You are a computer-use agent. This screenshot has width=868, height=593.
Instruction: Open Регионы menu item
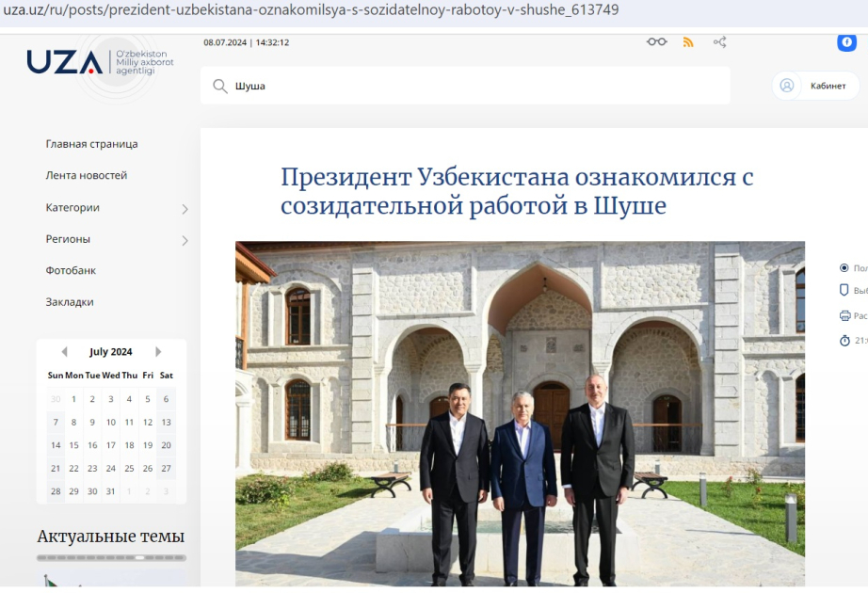pos(68,239)
